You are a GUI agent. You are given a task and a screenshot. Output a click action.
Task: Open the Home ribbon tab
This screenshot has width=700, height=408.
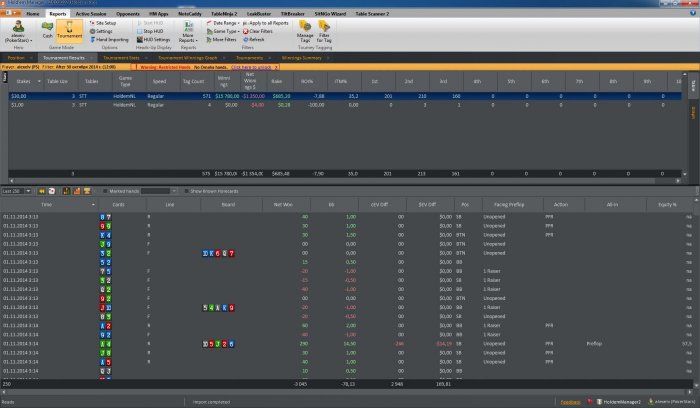click(33, 14)
